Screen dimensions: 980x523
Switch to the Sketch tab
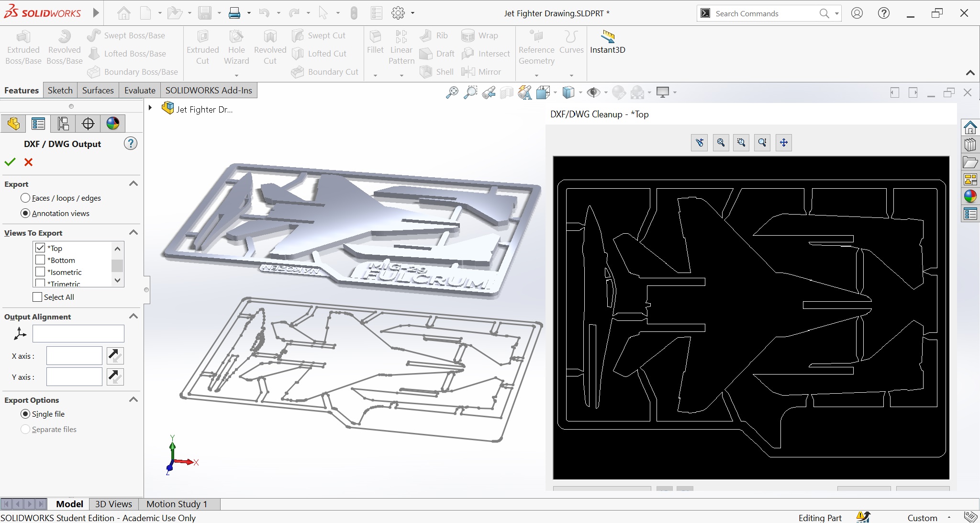tap(60, 90)
